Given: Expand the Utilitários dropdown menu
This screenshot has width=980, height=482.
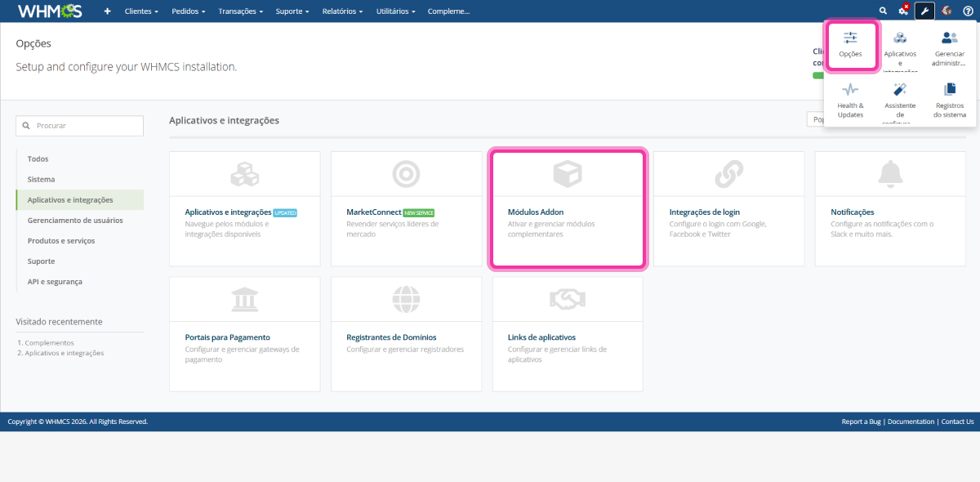Looking at the screenshot, I should 396,11.
